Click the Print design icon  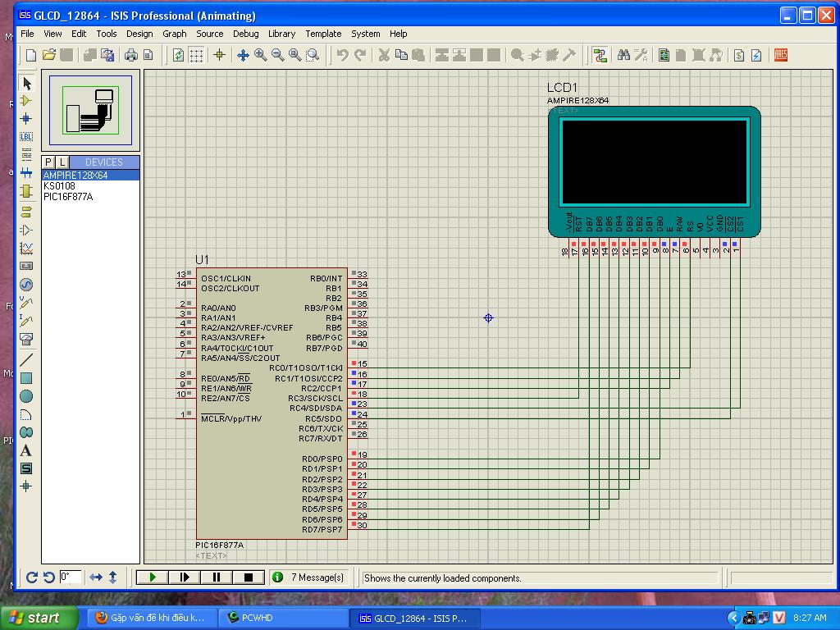click(x=131, y=55)
